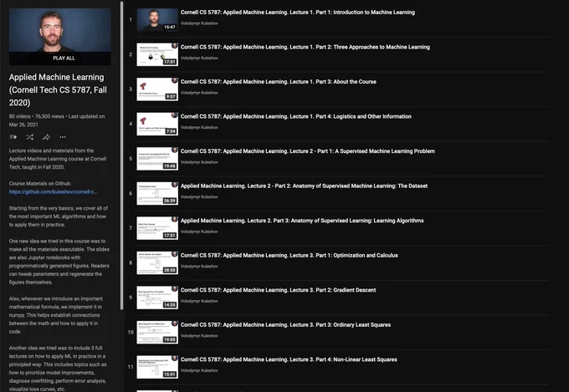Open the Learning Algorithms video thumbnail
The image size is (569, 392).
157,228
